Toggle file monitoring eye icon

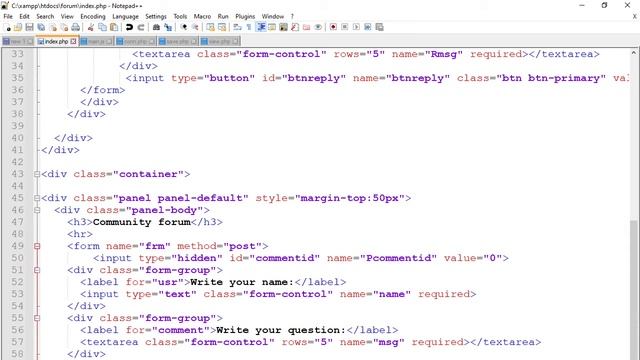[318, 27]
